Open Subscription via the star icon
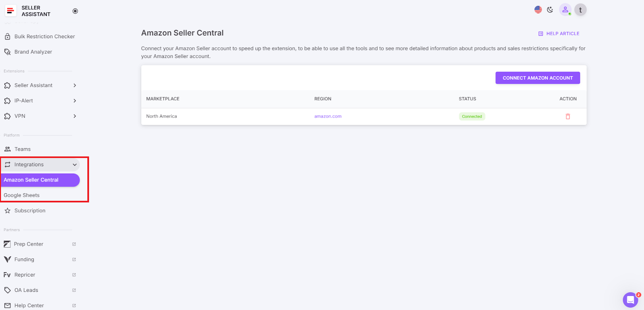The image size is (644, 310). pos(7,210)
